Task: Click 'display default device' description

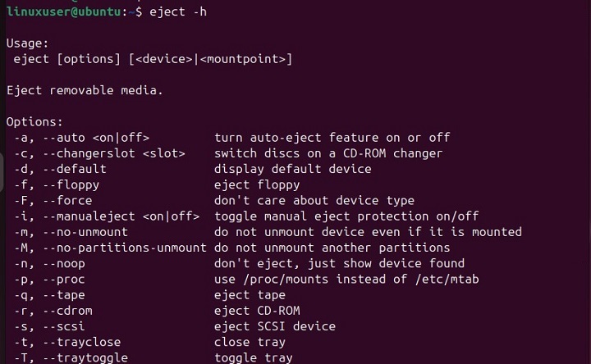Action: [x=292, y=169]
